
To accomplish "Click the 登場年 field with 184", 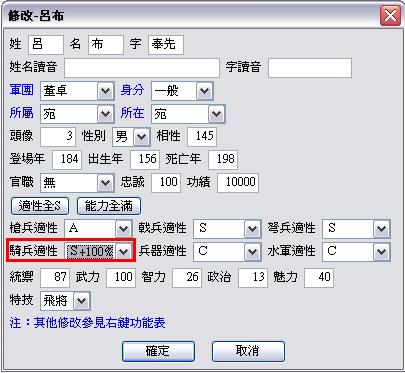I will pos(67,160).
